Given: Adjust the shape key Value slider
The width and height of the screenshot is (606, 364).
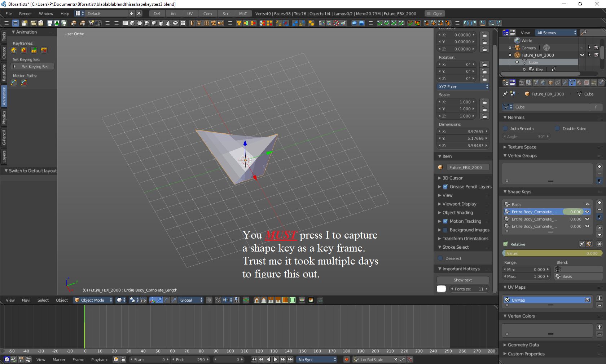Looking at the screenshot, I should [552, 253].
